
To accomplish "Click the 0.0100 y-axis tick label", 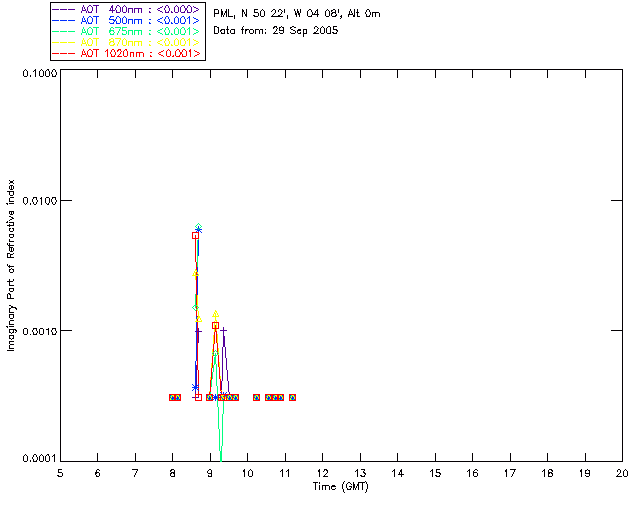I will point(39,201).
